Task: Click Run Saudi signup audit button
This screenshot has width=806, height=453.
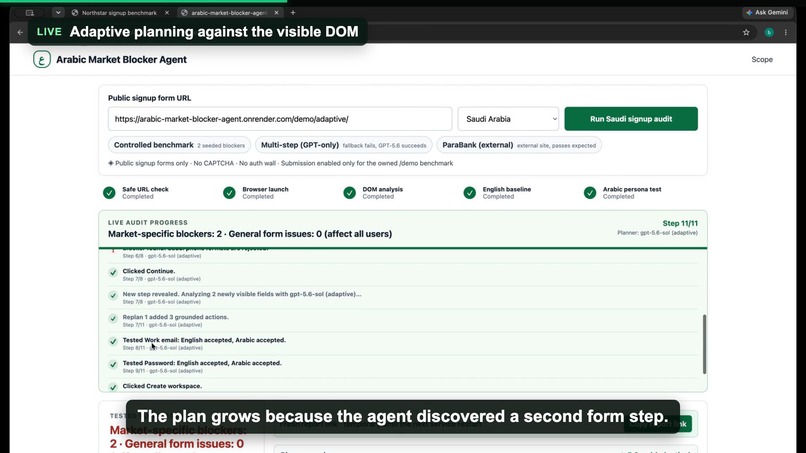Action: [x=631, y=119]
